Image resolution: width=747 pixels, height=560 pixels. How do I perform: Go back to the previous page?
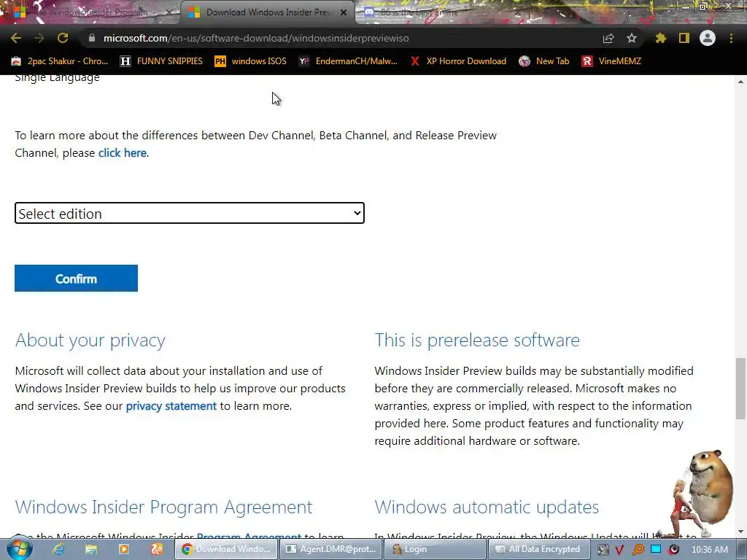click(x=16, y=38)
